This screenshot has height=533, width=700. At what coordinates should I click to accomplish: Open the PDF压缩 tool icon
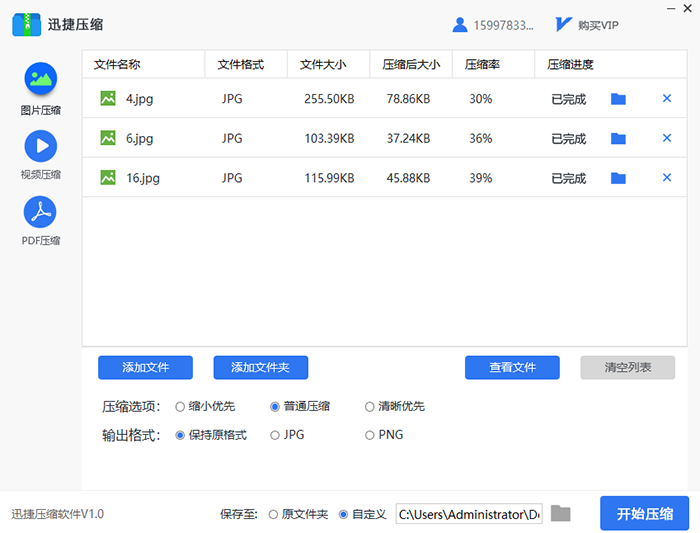tap(40, 212)
